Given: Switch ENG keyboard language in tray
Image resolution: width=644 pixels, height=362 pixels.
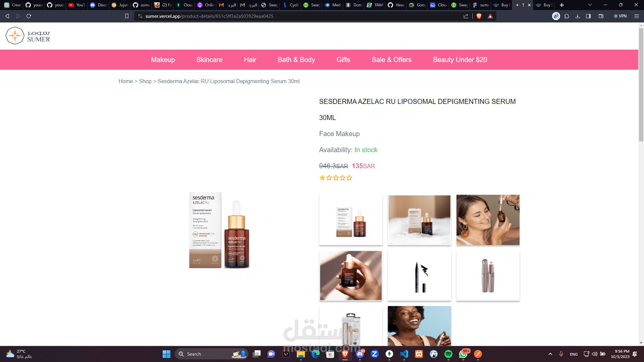Looking at the screenshot, I should [574, 354].
